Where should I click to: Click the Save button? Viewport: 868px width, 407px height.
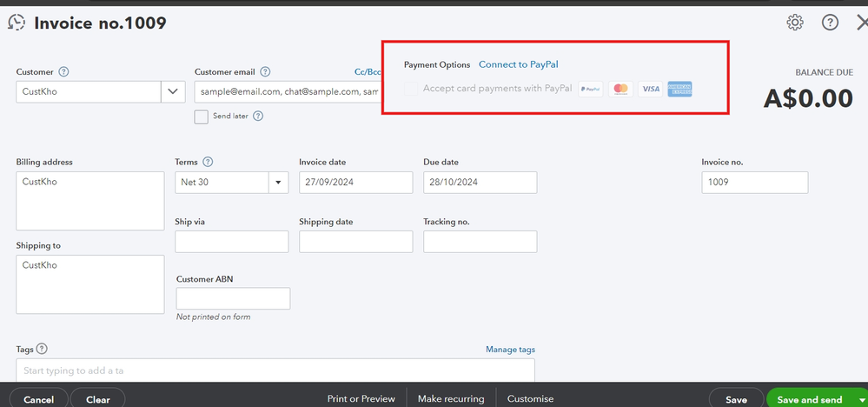click(x=736, y=399)
